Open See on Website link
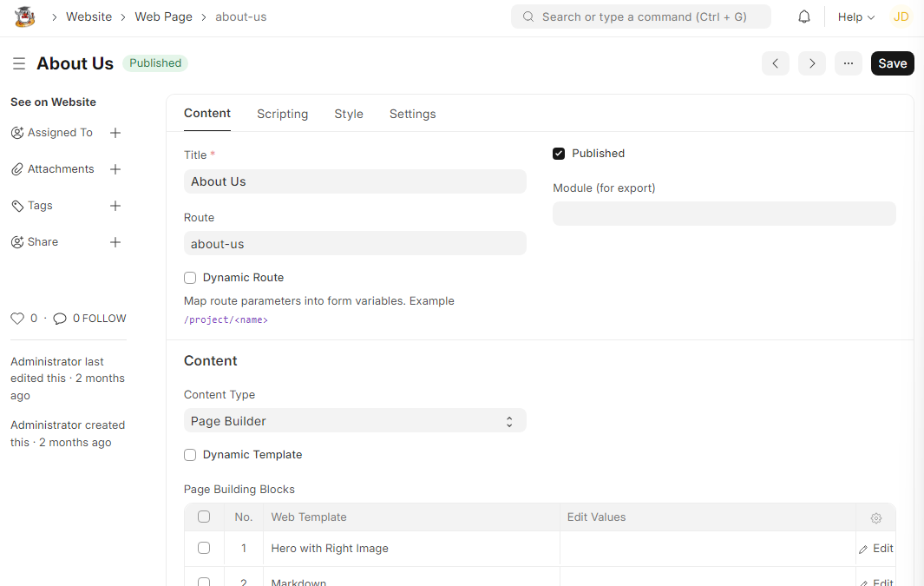 pyautogui.click(x=53, y=102)
